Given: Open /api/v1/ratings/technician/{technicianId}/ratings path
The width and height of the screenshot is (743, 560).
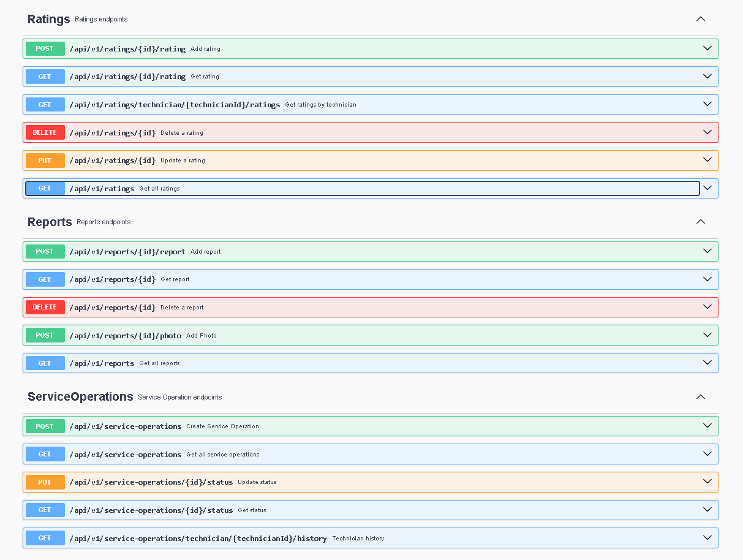Looking at the screenshot, I should tap(175, 105).
